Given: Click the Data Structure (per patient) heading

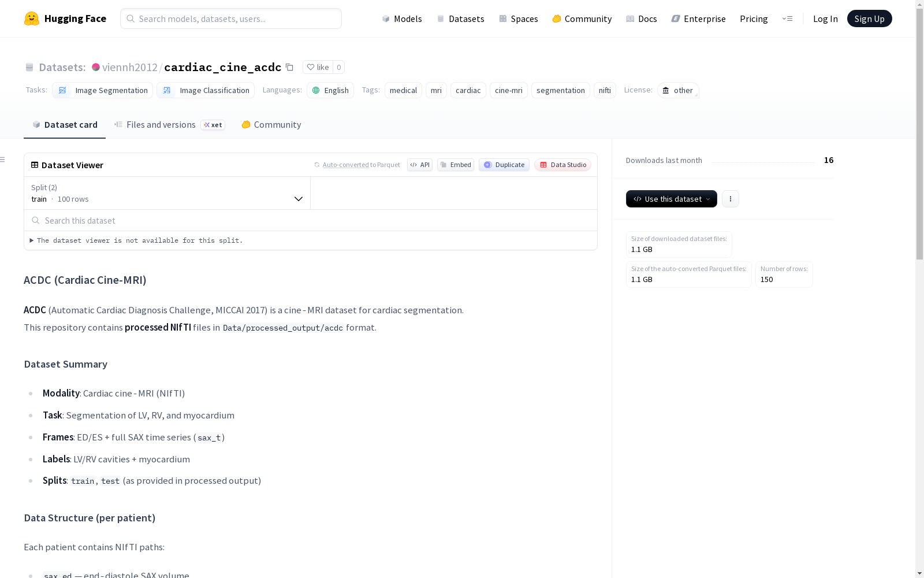Looking at the screenshot, I should (90, 518).
